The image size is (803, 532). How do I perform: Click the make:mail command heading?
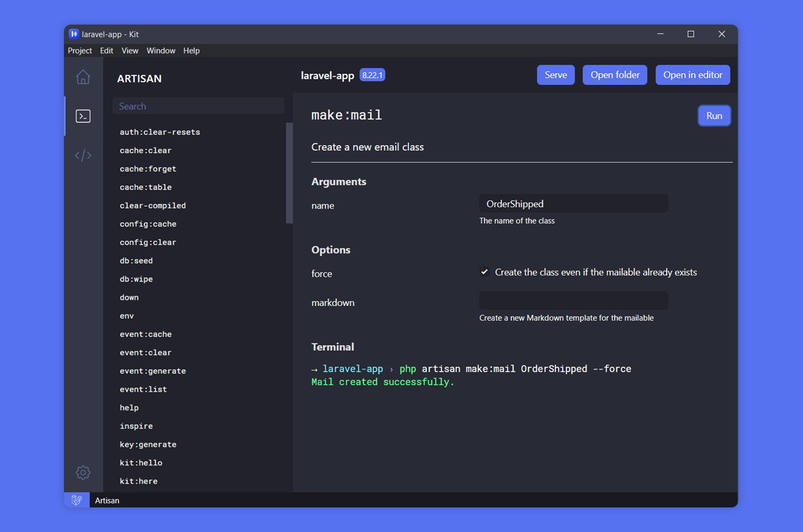pyautogui.click(x=347, y=115)
